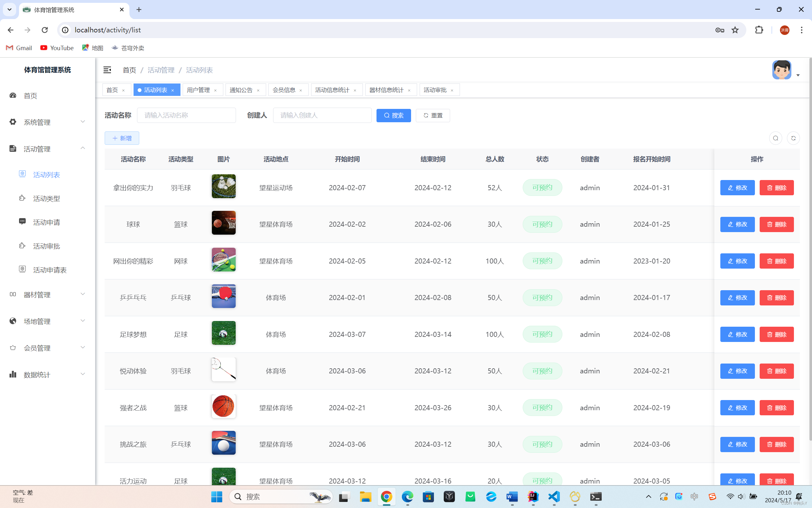Click the 首页 breadcrumb link

[129, 70]
